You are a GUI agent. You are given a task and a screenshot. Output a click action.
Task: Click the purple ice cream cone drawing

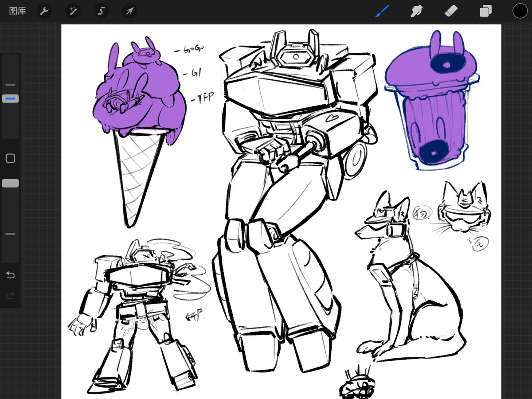click(139, 133)
